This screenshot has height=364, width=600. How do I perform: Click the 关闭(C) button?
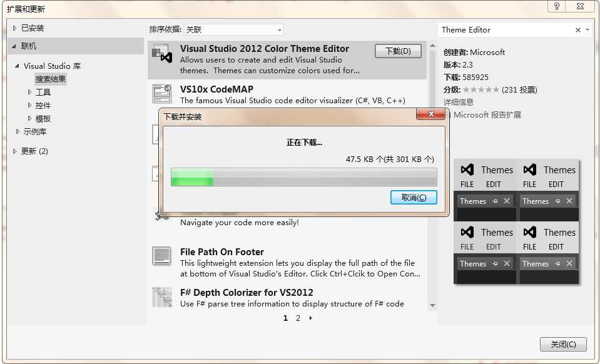tap(563, 344)
